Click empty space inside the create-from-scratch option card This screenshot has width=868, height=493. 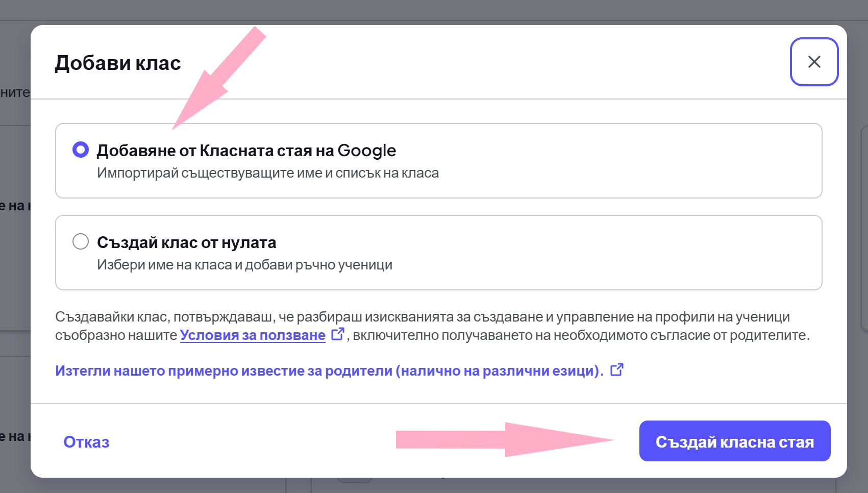612,253
